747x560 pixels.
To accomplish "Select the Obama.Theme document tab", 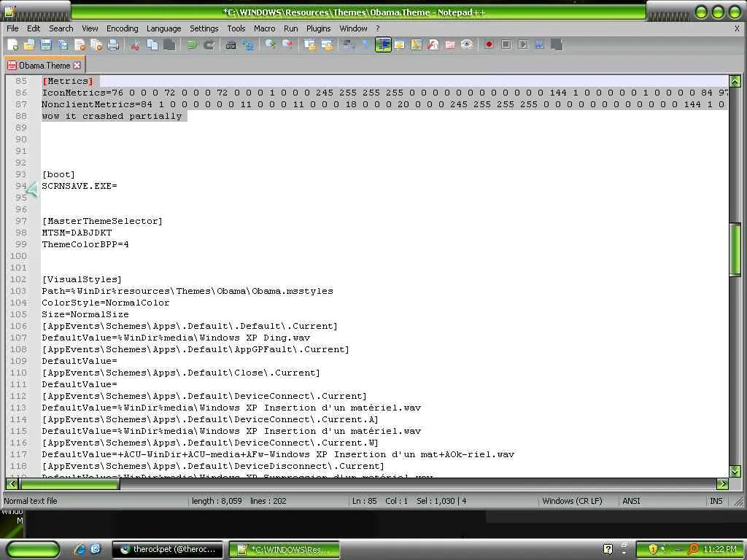I will pos(44,65).
